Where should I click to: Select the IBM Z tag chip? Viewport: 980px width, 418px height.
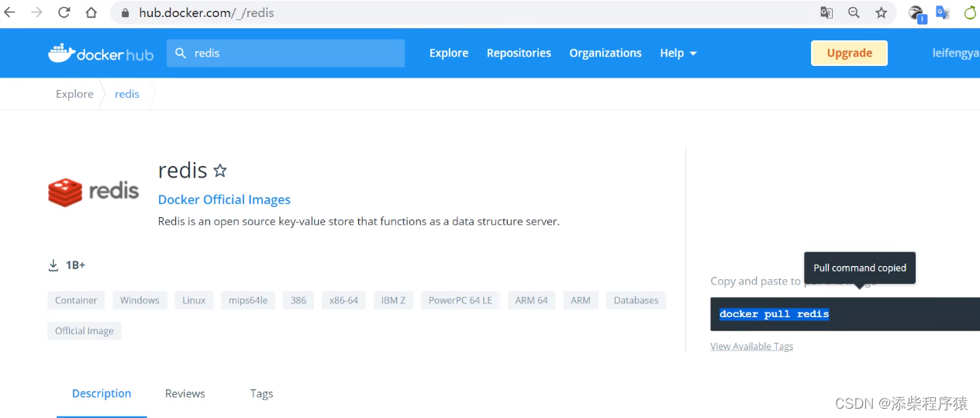(393, 300)
